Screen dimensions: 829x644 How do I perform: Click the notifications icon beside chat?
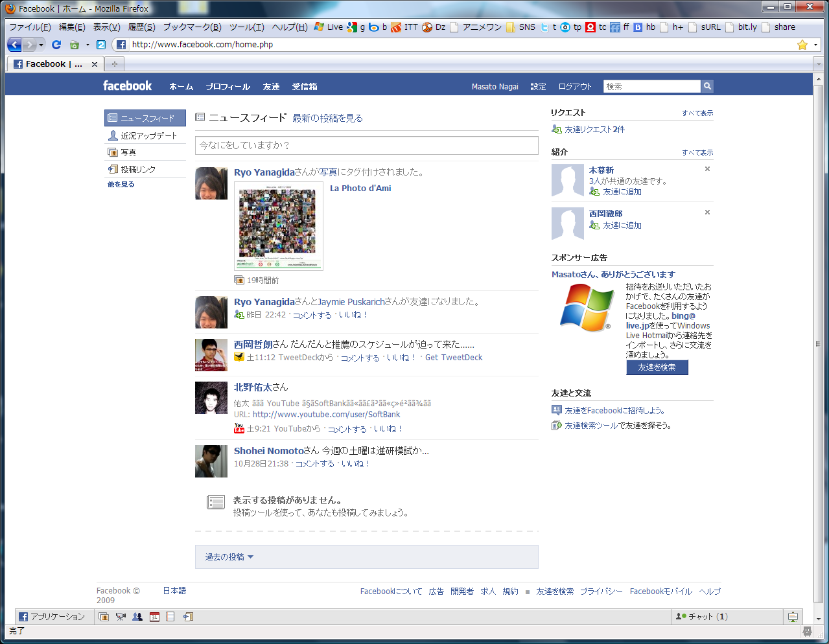pyautogui.click(x=793, y=617)
